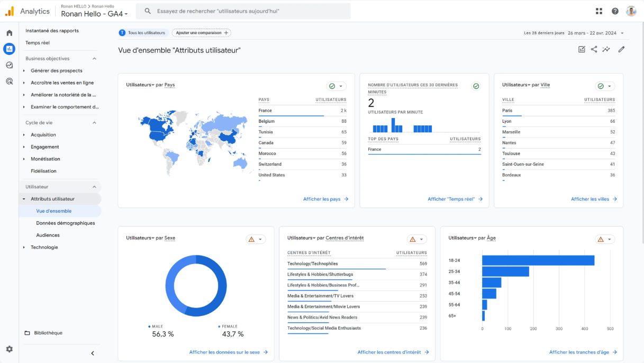The width and height of the screenshot is (644, 363).
Task: Open the data quality dropdown arrow on Pays card
Action: pos(341,86)
